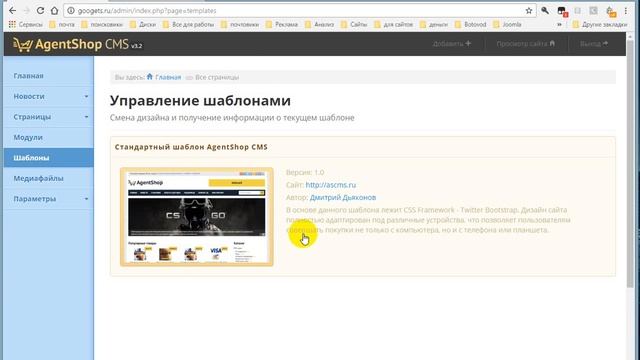Image resolution: width=640 pixels, height=360 pixels.
Task: Click the AgentShop CMS logo
Action: (x=78, y=44)
